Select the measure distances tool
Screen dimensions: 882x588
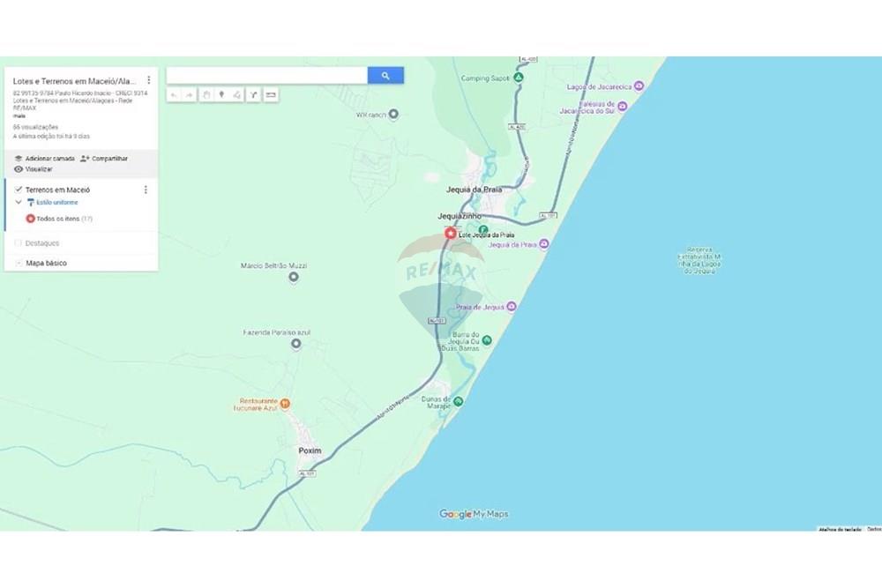(x=270, y=94)
